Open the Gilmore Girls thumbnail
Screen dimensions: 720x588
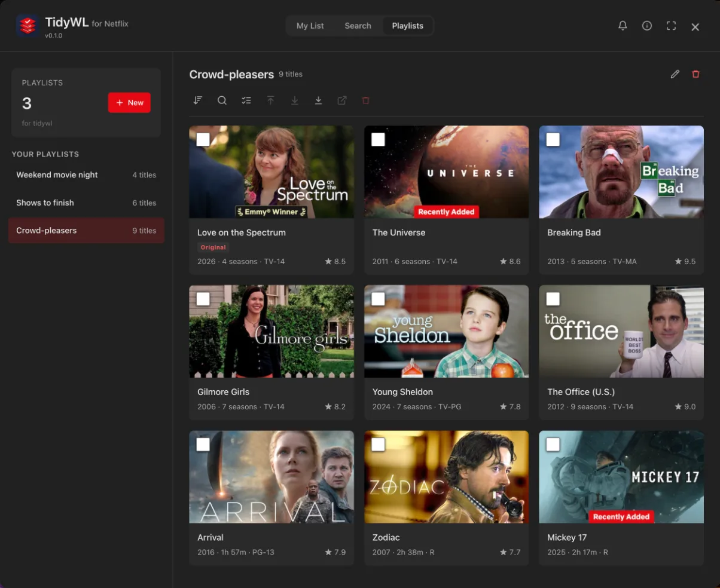coord(271,331)
